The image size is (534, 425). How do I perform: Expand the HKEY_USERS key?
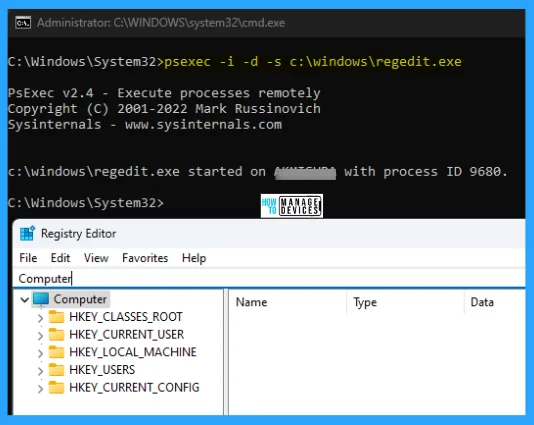tap(40, 371)
